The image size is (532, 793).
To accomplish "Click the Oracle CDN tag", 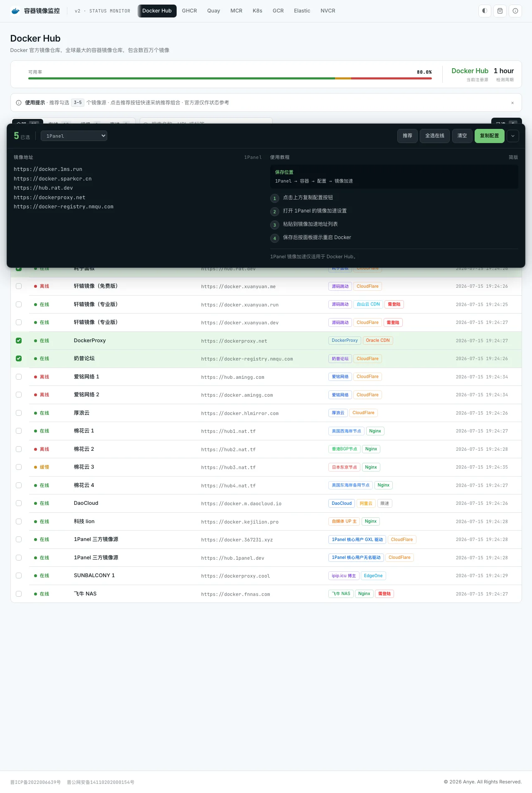I will coord(378,341).
